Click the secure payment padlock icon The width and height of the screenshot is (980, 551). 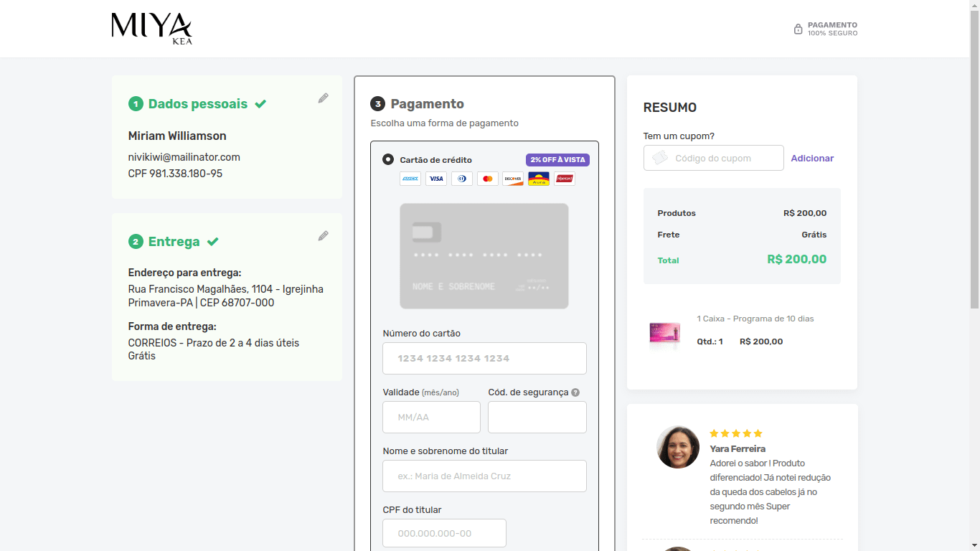point(798,29)
